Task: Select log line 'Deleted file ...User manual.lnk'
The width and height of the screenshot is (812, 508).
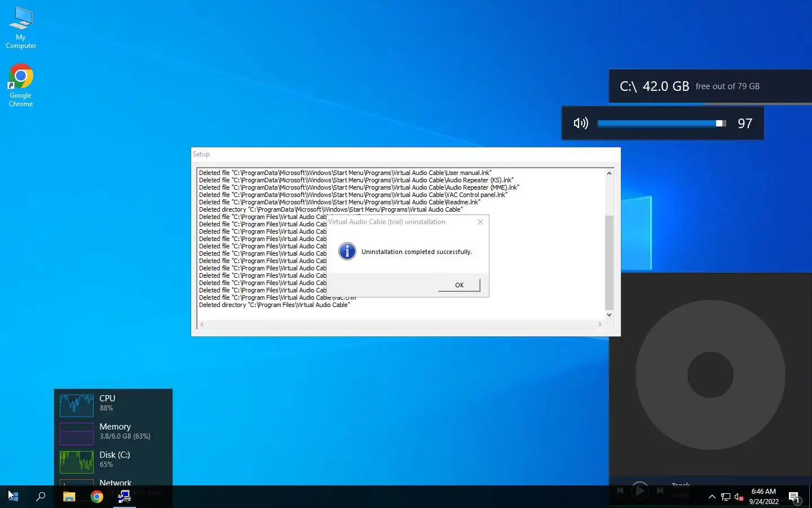Action: [345, 173]
